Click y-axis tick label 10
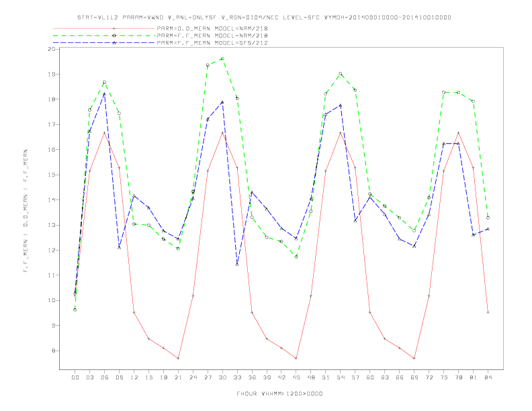Viewport: 532px width, 411px height. tap(52, 300)
